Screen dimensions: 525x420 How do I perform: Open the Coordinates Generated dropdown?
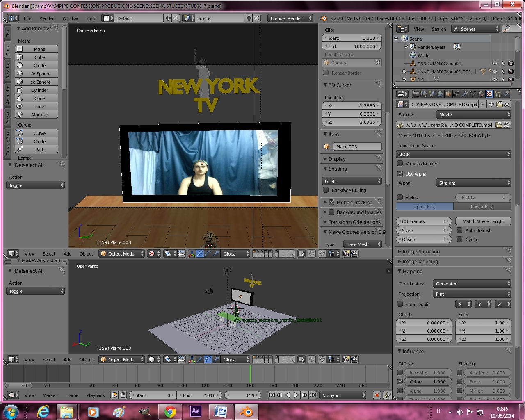472,283
